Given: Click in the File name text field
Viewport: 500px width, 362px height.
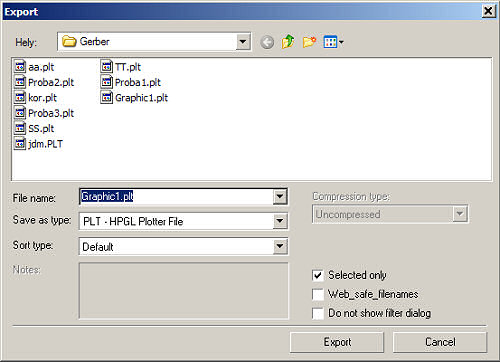Looking at the screenshot, I should click(176, 197).
